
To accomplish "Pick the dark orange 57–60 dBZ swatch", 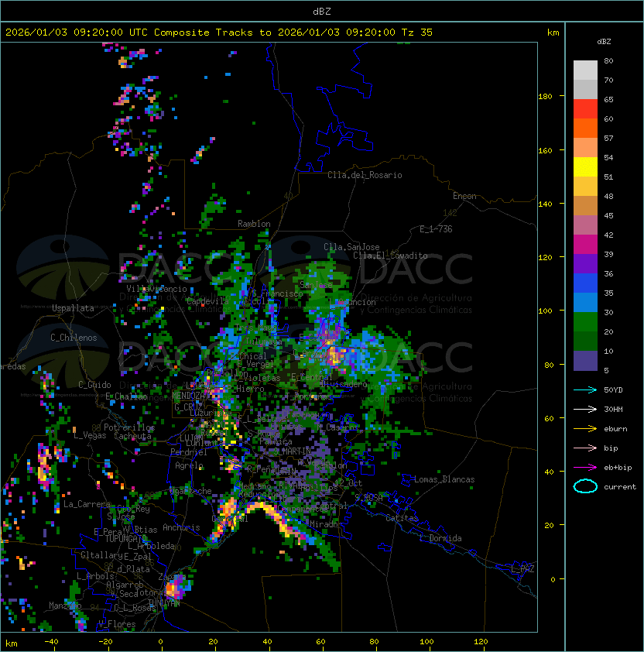I will (x=585, y=128).
